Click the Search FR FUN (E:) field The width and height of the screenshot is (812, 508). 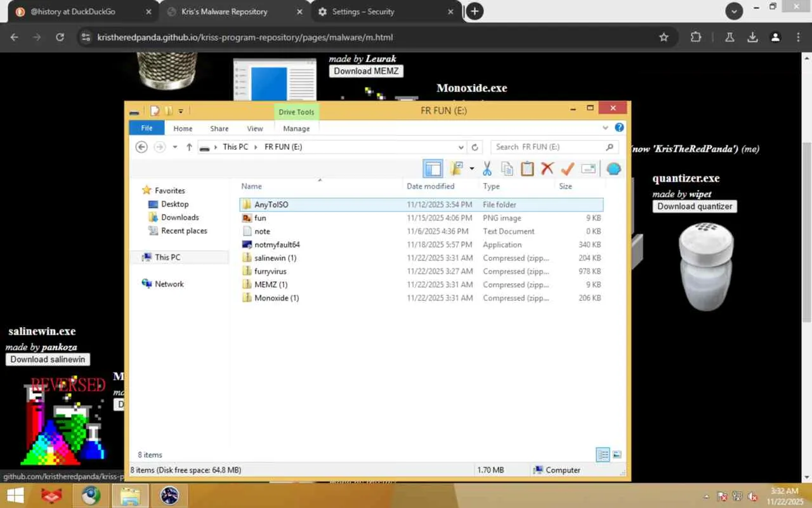(554, 147)
